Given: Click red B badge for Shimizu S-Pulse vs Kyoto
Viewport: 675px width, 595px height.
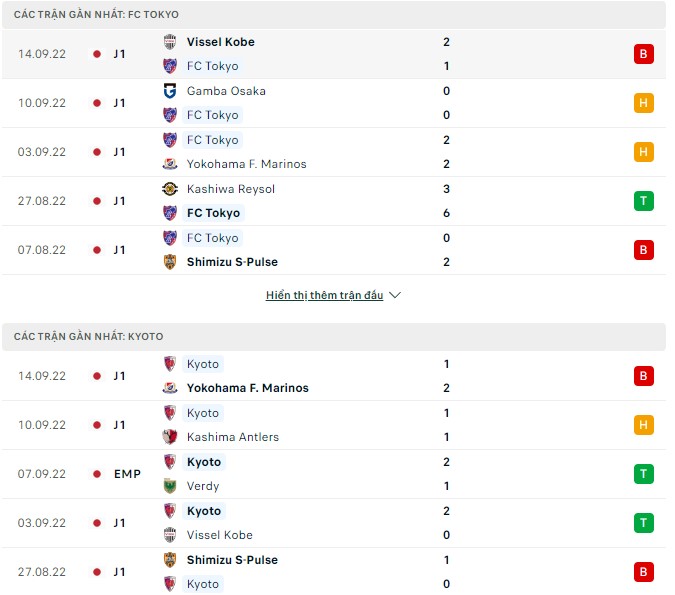Looking at the screenshot, I should tap(643, 572).
